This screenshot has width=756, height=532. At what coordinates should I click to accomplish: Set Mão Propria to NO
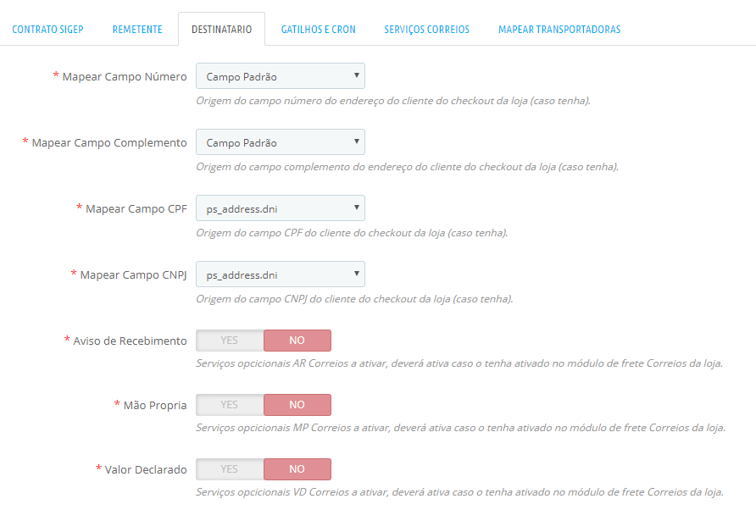pyautogui.click(x=297, y=405)
